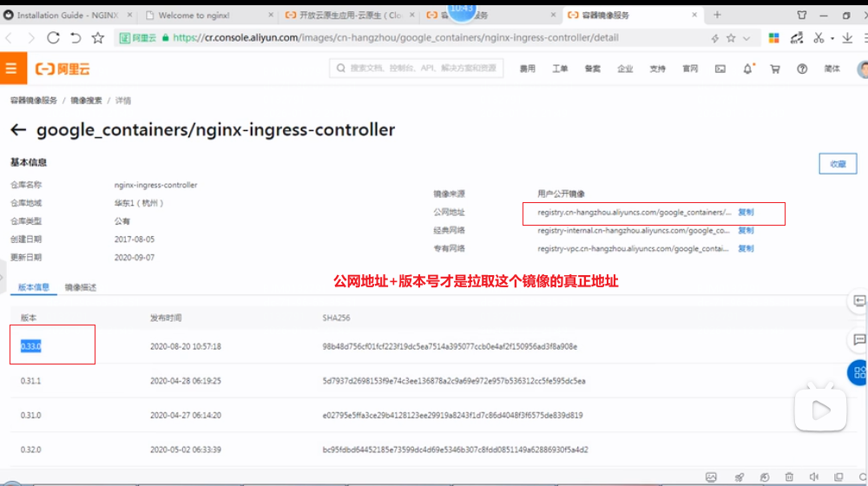Viewport: 868px width, 486px height.
Task: Select version 0.31.0 in the table
Action: 31,415
